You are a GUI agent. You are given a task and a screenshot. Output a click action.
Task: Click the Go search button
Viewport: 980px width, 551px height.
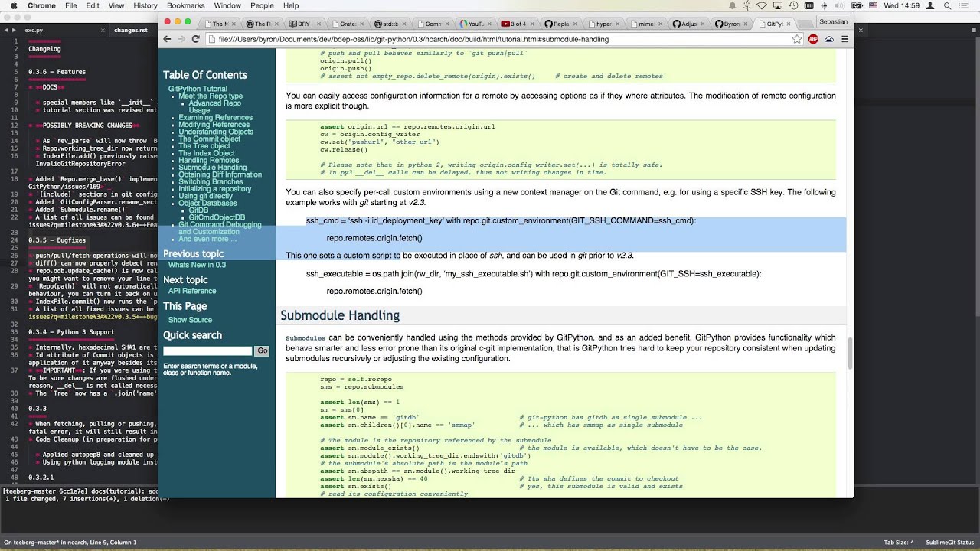coord(262,350)
